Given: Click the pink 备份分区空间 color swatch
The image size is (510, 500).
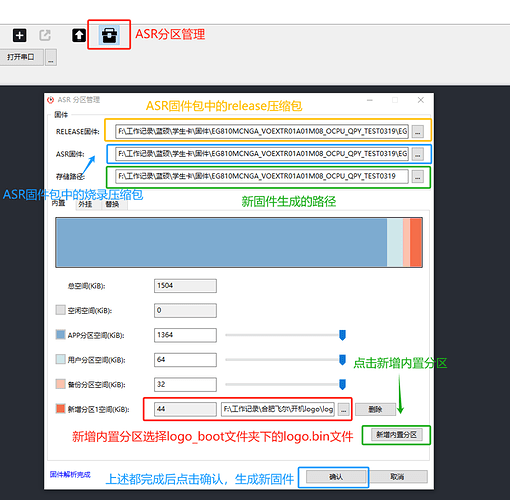Looking at the screenshot, I should click(60, 384).
